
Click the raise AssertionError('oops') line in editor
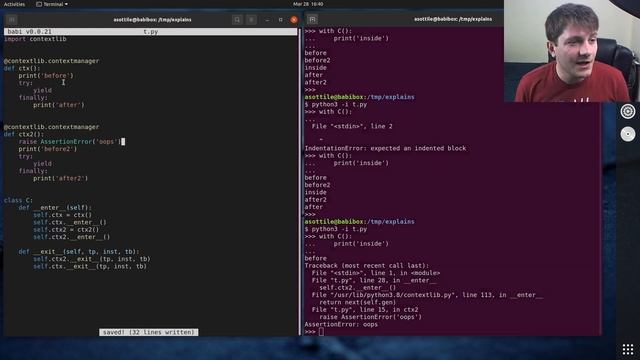(x=70, y=142)
